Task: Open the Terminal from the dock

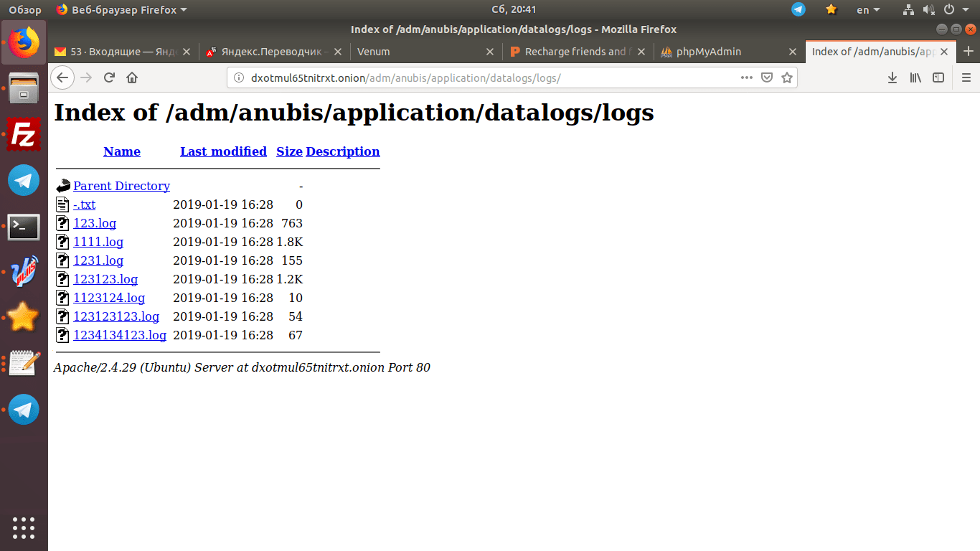Action: click(24, 227)
